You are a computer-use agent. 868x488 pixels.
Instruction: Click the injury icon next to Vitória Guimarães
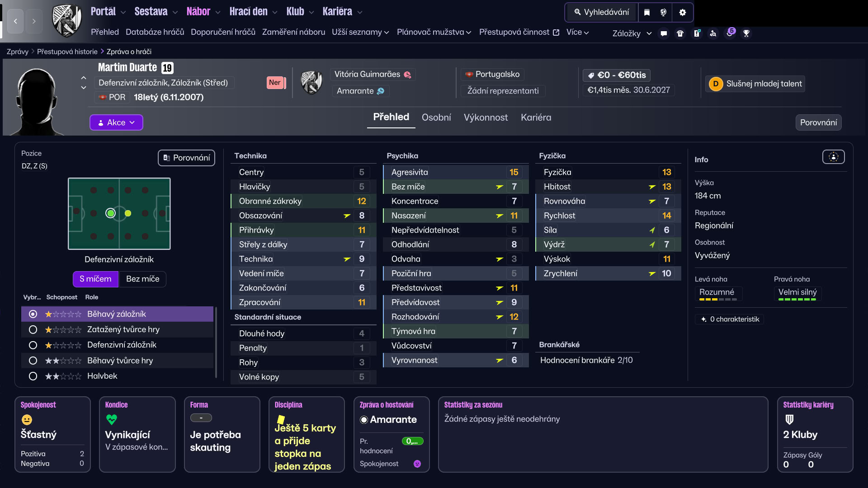tap(407, 75)
